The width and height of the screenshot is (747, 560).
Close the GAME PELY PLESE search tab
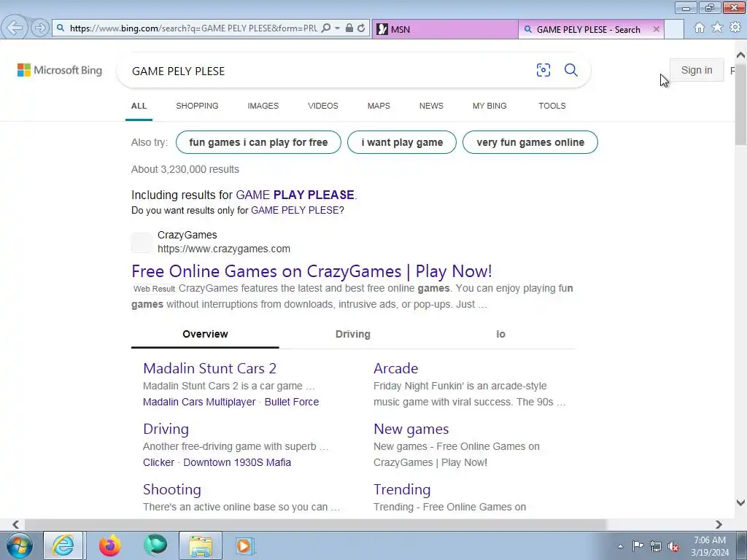[656, 29]
